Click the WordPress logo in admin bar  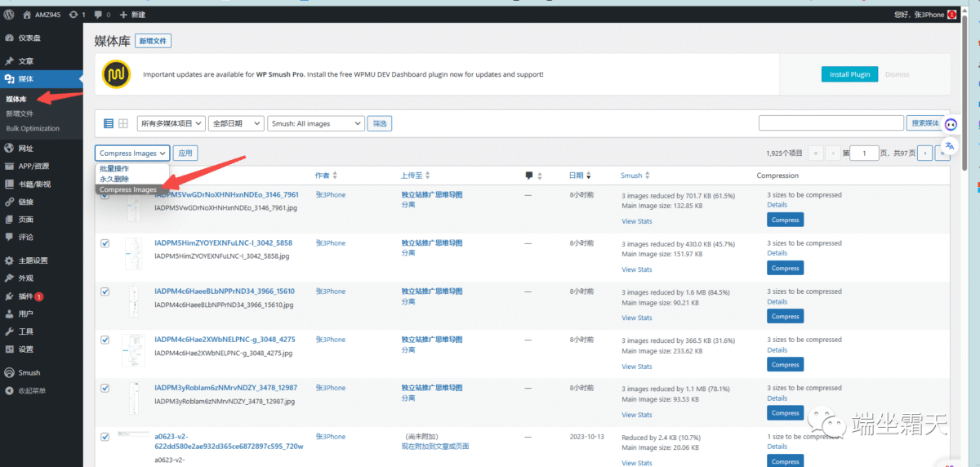9,15
